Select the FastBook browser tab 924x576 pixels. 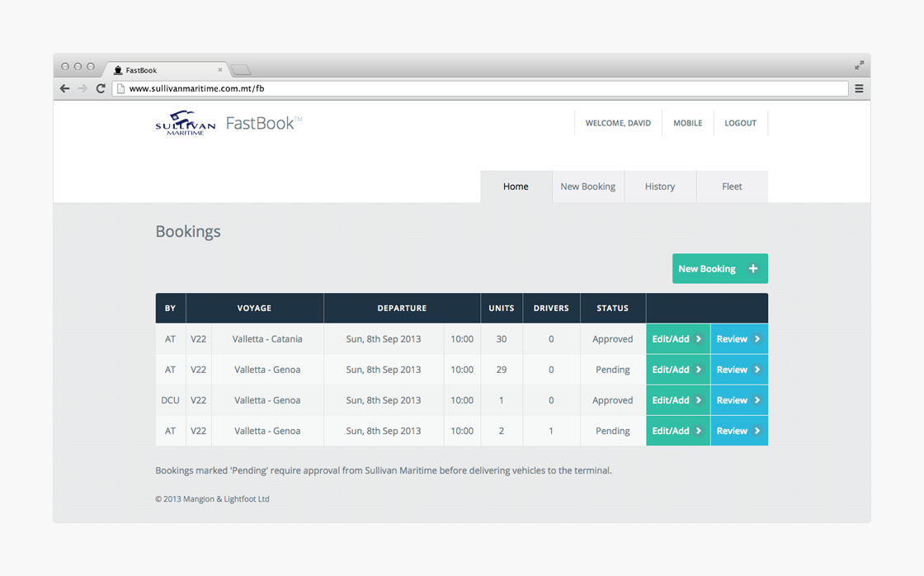[165, 69]
